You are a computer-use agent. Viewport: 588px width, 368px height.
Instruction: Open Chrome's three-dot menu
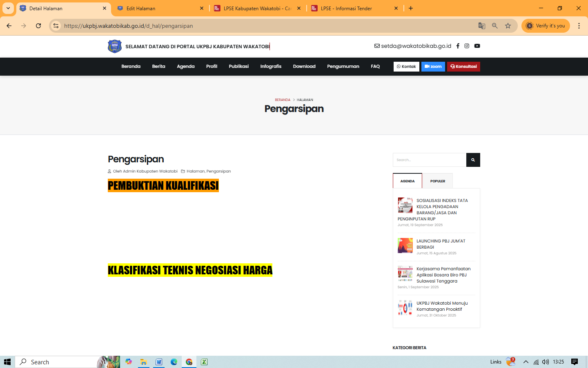pyautogui.click(x=579, y=26)
